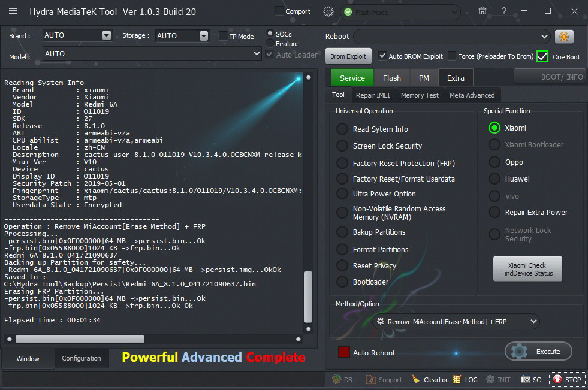The image size is (588, 390).
Task: Select Factory Reset/Format Userdata option
Action: tap(342, 179)
